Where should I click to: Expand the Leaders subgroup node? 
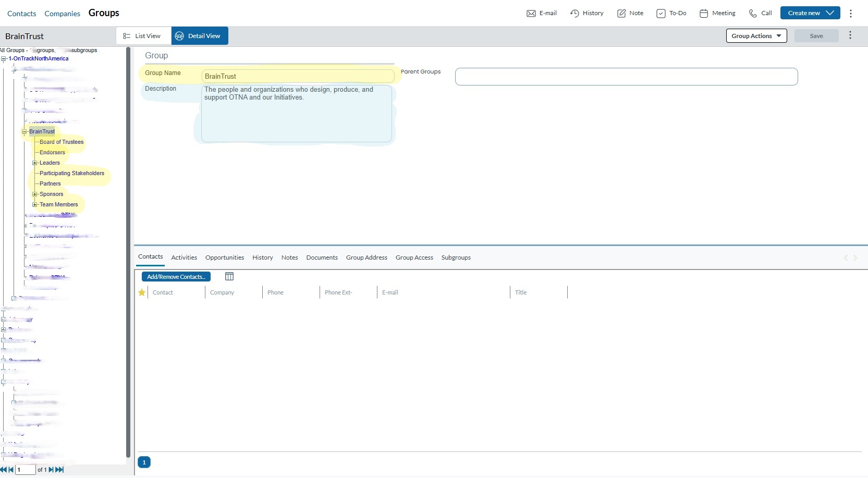click(x=35, y=163)
